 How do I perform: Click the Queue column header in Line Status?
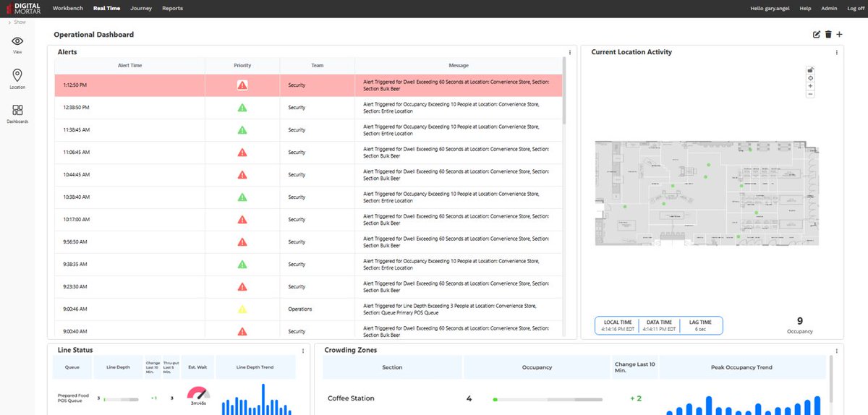[72, 367]
